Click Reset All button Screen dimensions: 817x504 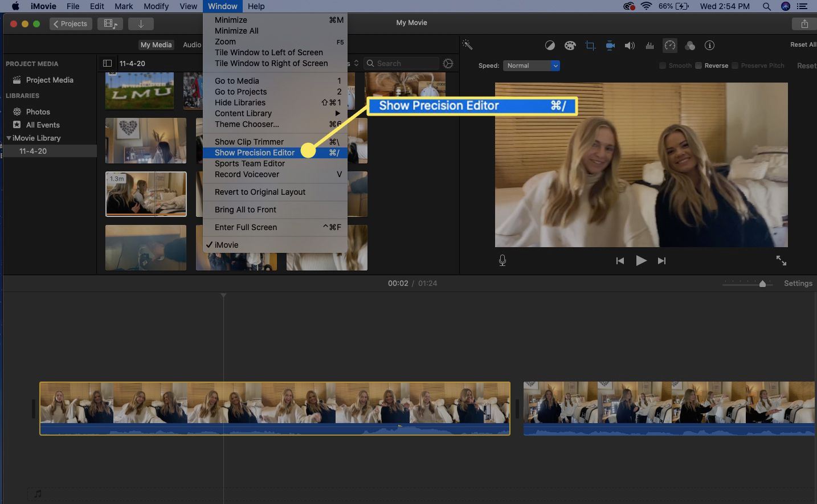coord(803,44)
